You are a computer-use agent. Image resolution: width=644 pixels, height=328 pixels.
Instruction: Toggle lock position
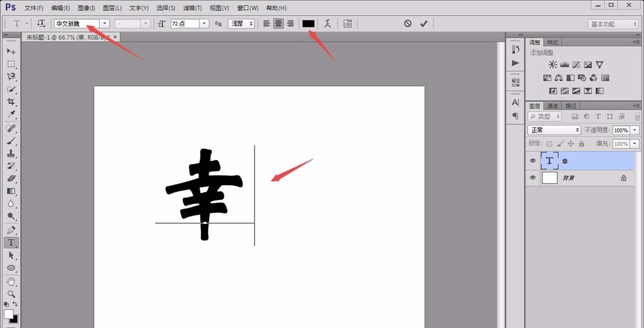tap(571, 144)
